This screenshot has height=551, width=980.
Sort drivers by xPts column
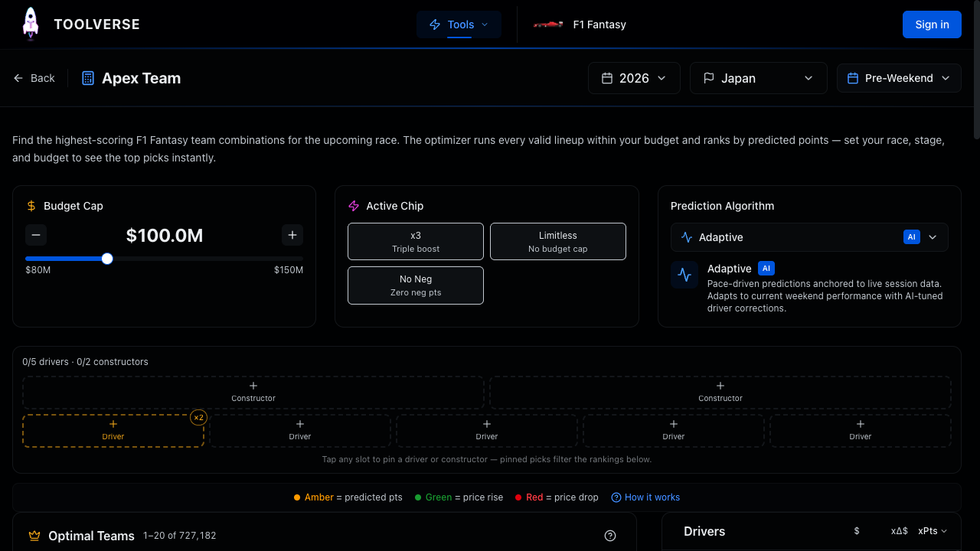(x=933, y=531)
